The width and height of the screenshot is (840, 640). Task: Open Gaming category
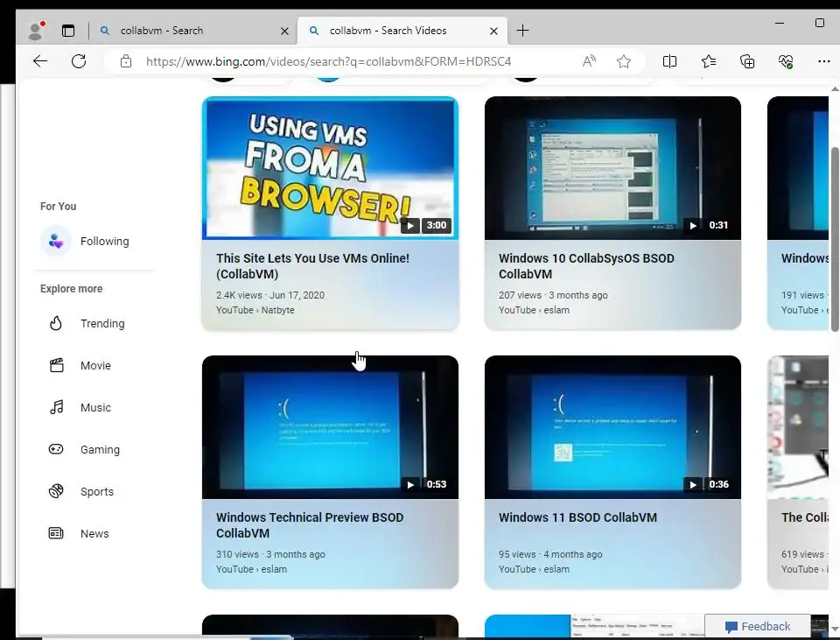pyautogui.click(x=100, y=450)
